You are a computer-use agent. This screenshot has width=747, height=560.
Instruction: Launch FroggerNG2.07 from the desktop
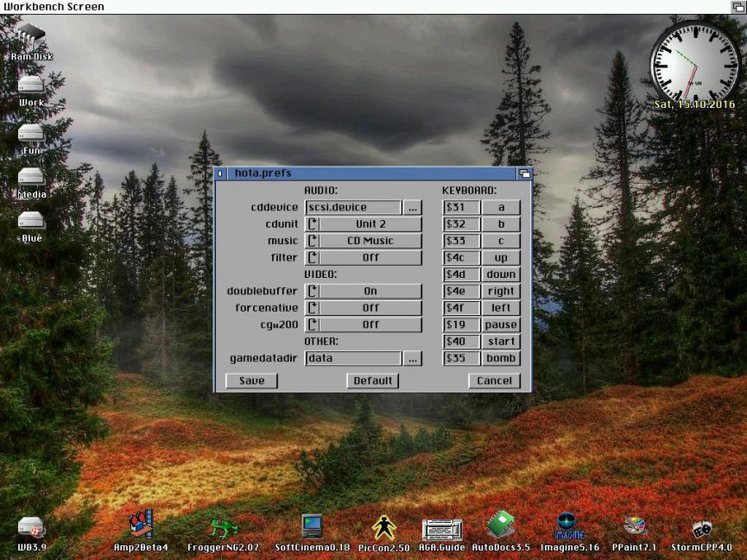coord(224,527)
